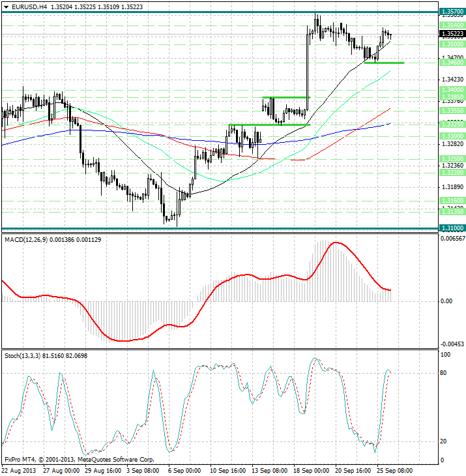Viewport: 466px width, 476px height.
Task: Click the Stochastic 100 scale label
Action: [445, 355]
